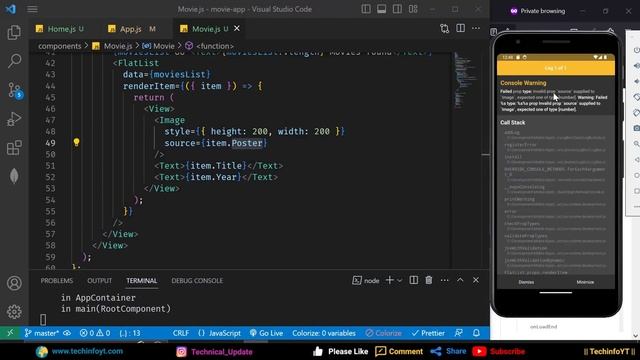Screen dimensions: 640x360
Task: Open editor More Actions ellipsis
Action: [476, 28]
